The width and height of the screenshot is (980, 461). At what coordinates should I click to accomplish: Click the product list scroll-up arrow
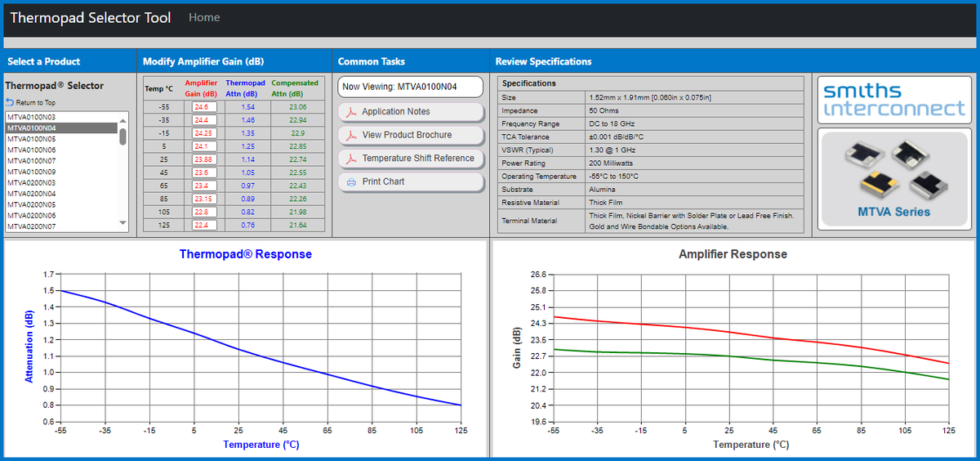tap(123, 119)
